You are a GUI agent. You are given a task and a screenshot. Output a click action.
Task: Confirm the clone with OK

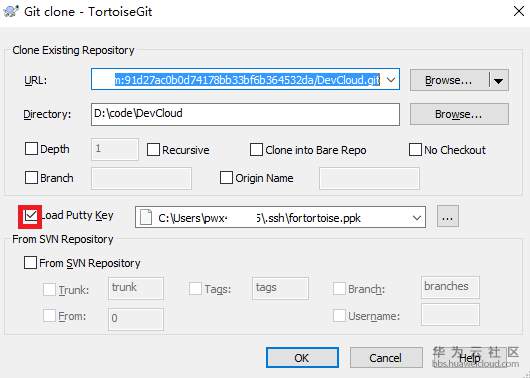(x=302, y=357)
